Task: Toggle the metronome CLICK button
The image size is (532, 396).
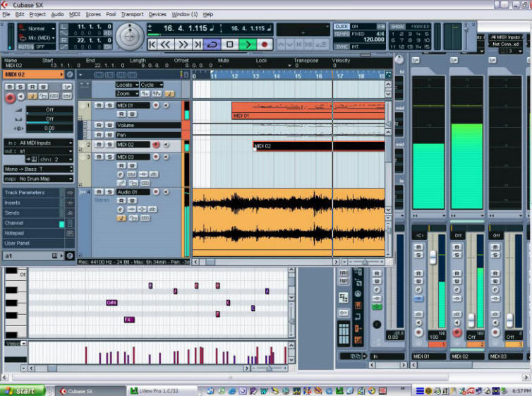Action: click(341, 27)
